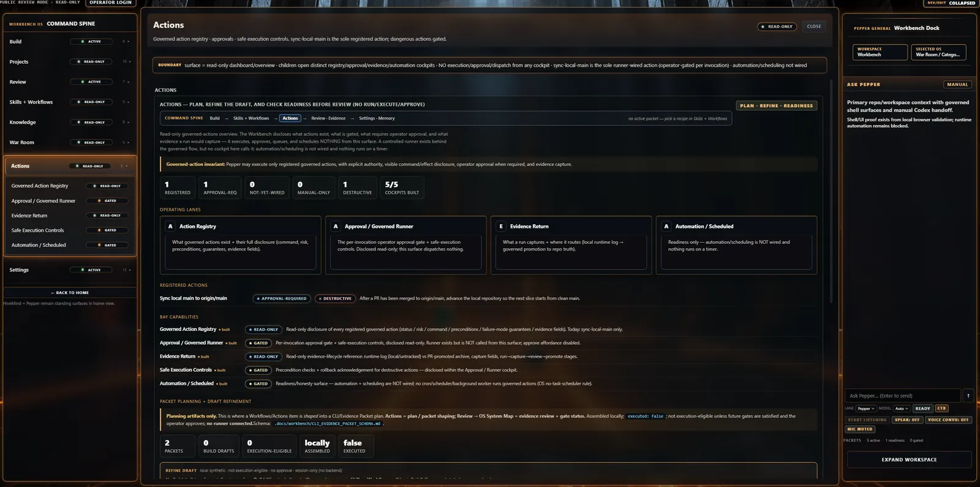The height and width of the screenshot is (487, 980).
Task: Select Build in the Command Spine breadcrumb
Action: 214,118
